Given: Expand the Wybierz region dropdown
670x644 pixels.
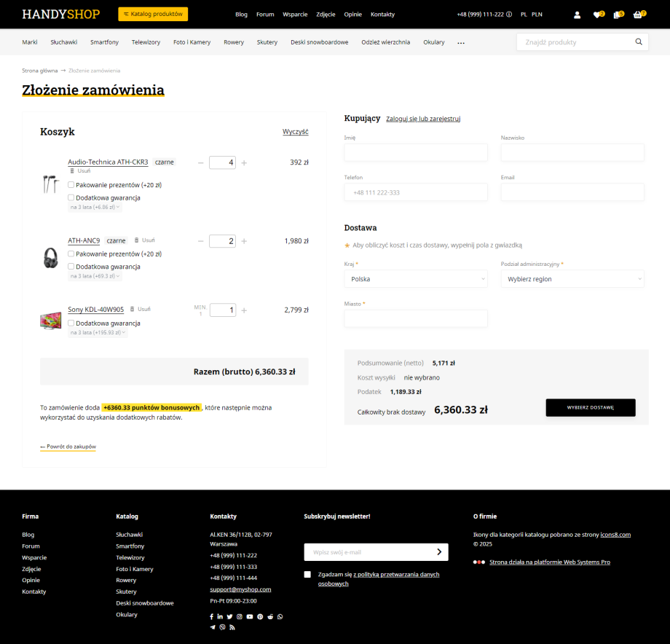Looking at the screenshot, I should (x=572, y=279).
